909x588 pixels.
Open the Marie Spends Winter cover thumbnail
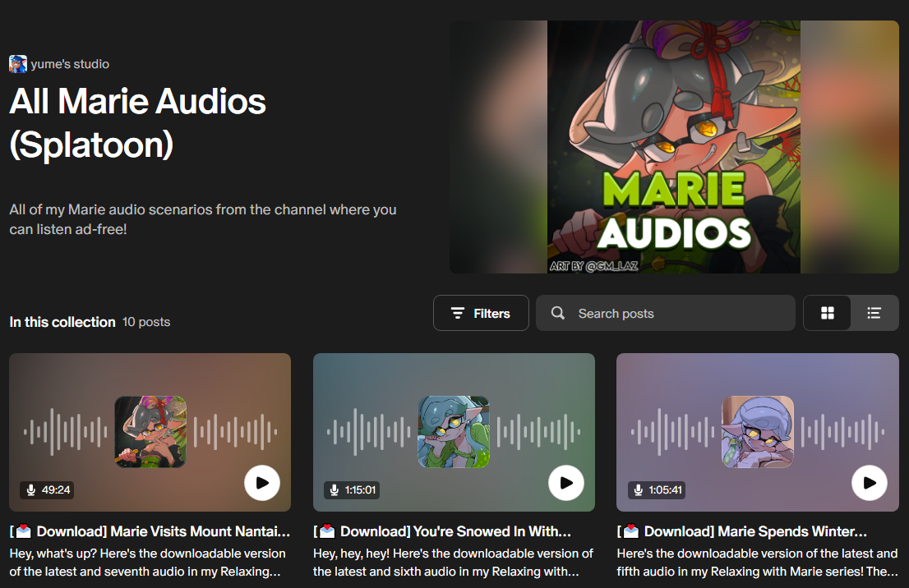pyautogui.click(x=757, y=432)
